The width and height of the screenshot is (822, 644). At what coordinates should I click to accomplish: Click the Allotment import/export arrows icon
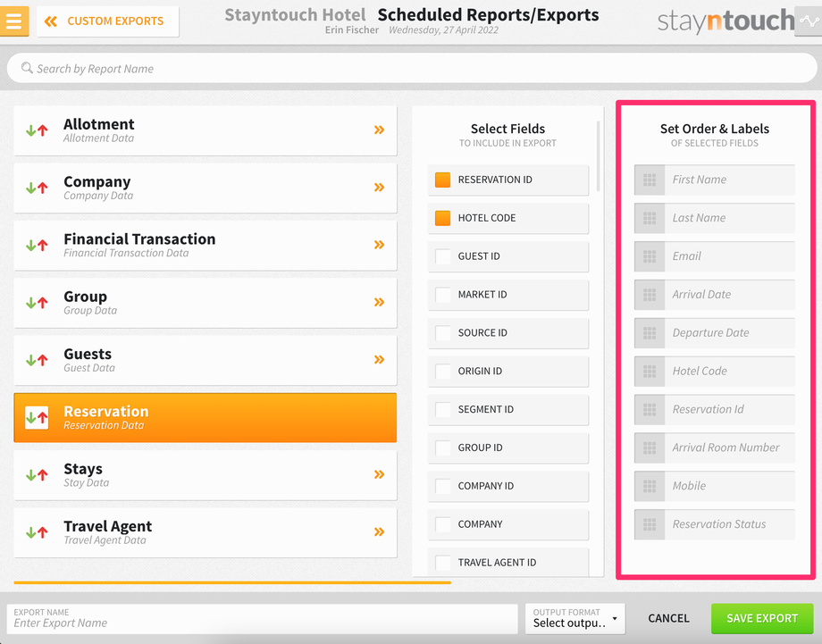[x=37, y=130]
